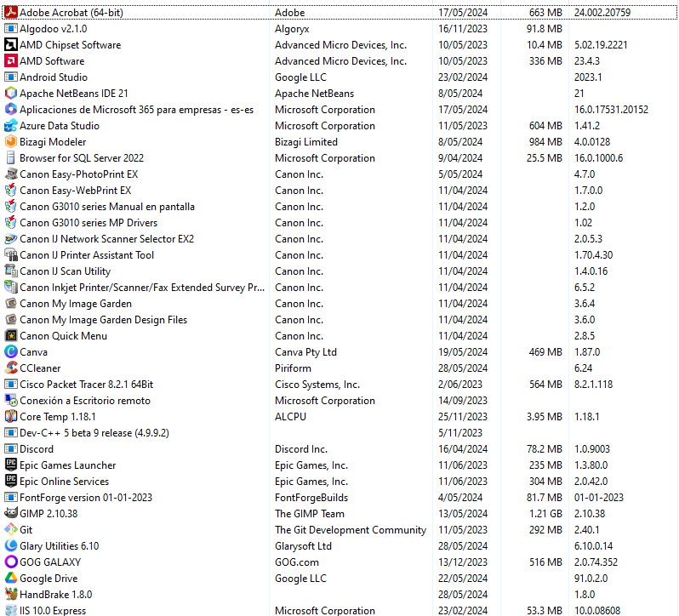Click the size value 1.21 GB
Screen dimensions: 679x616
point(545,513)
